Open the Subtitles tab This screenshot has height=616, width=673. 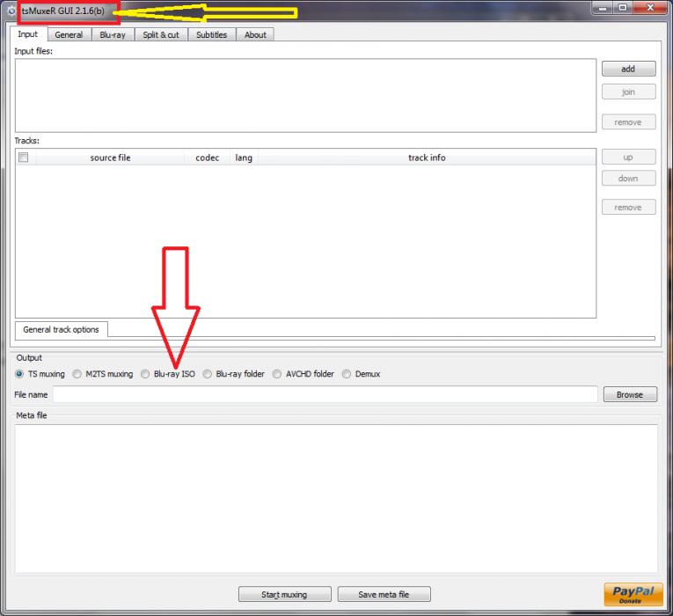212,35
